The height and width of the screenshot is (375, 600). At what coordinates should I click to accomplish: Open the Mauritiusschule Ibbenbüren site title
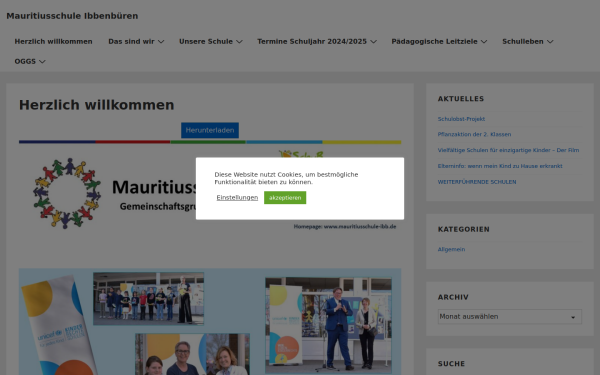(x=72, y=16)
